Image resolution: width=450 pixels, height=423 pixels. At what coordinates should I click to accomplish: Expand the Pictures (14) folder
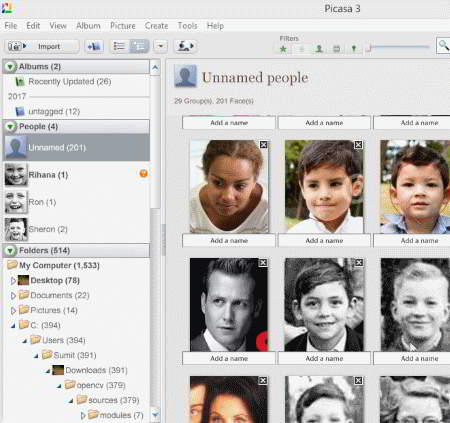13,311
